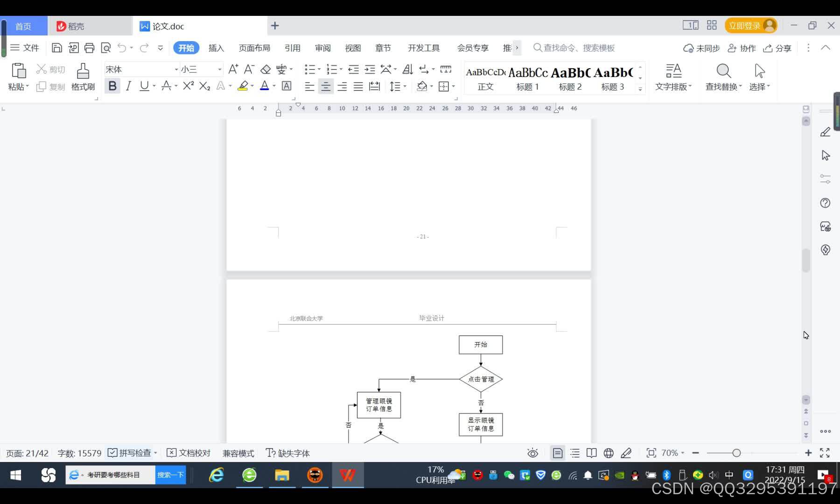The height and width of the screenshot is (504, 840).
Task: Click the zoom slider handle
Action: tap(736, 453)
